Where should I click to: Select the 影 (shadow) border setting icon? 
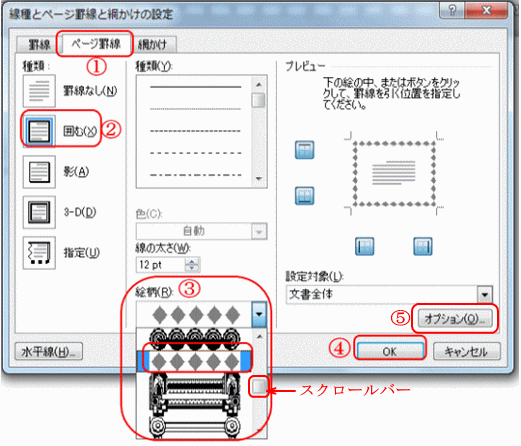click(x=39, y=172)
